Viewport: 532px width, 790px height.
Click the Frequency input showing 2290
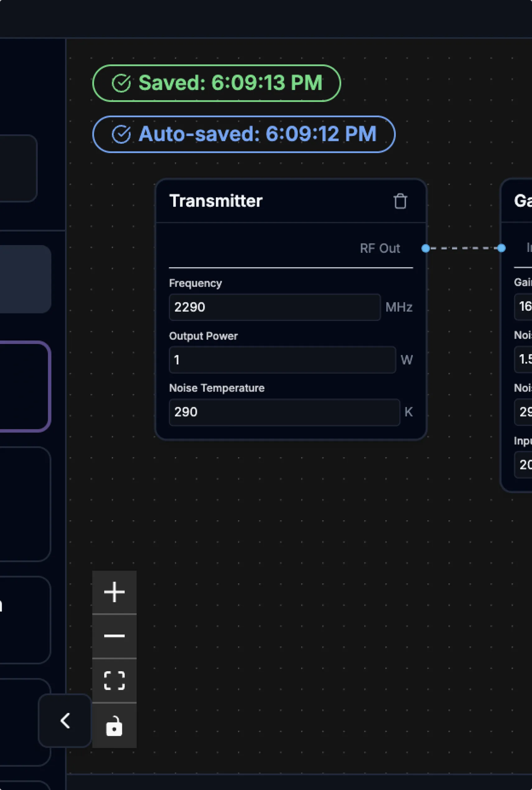click(274, 307)
